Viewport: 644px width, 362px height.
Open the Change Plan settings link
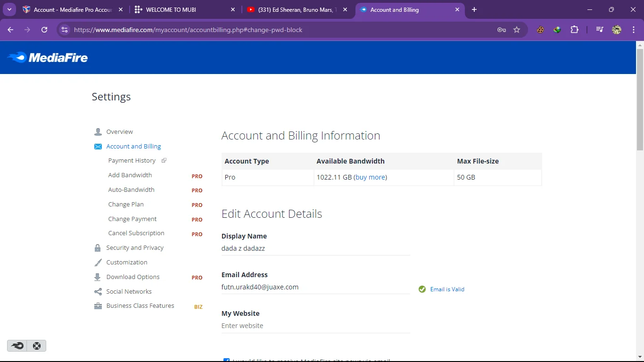click(x=126, y=205)
